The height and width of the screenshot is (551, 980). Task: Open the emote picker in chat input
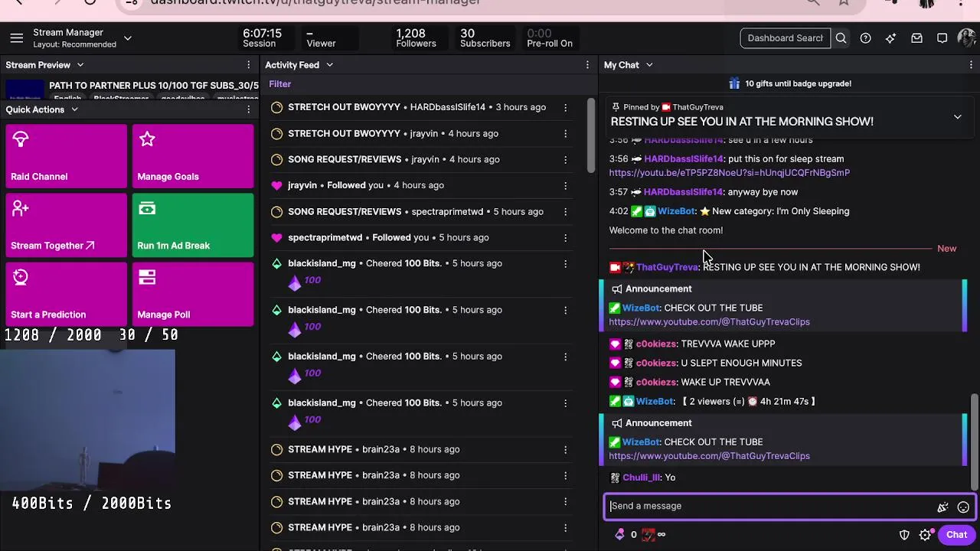pos(963,507)
